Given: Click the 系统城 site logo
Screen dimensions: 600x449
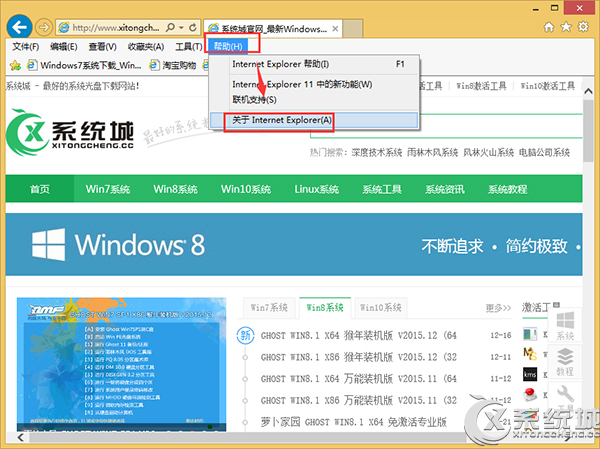Looking at the screenshot, I should 70,132.
